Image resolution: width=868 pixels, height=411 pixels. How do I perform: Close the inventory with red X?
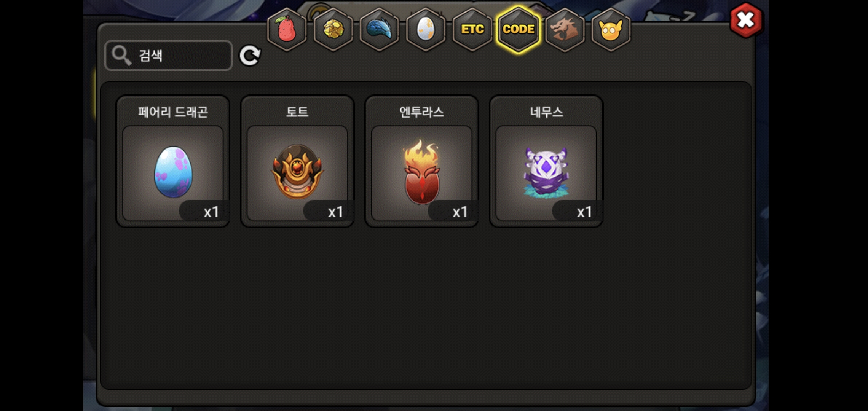tap(746, 20)
